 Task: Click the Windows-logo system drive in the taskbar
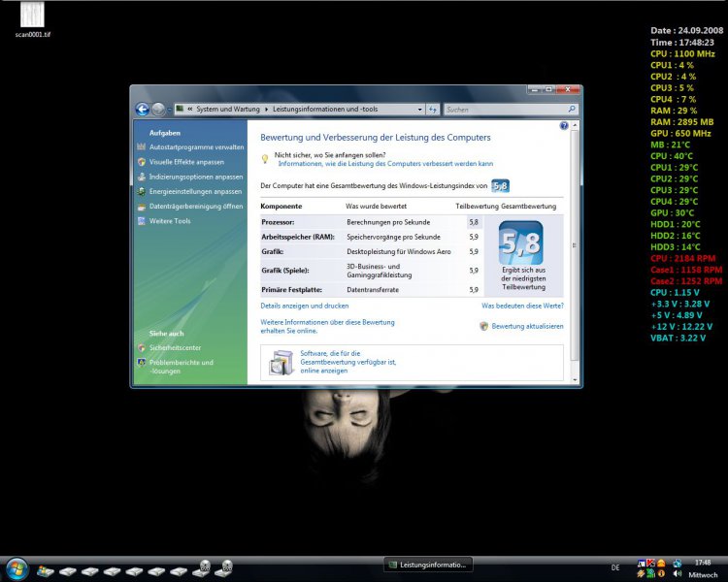click(45, 570)
